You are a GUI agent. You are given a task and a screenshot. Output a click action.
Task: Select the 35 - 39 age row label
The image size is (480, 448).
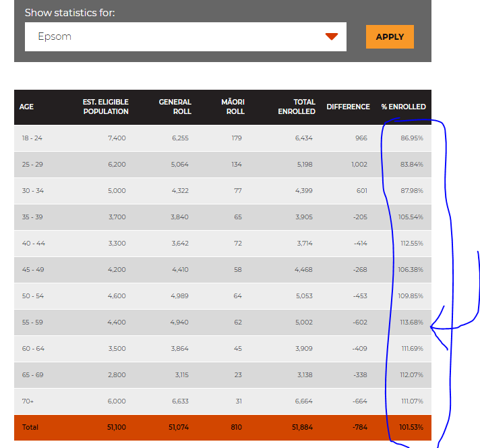pos(32,217)
